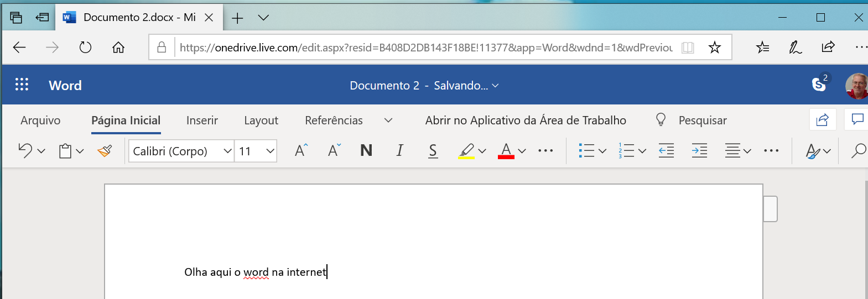Expand more ribbon tabs chevron
The height and width of the screenshot is (299, 868).
(388, 120)
